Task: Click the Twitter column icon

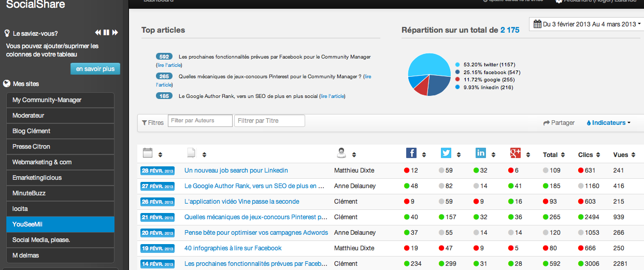Action: pyautogui.click(x=446, y=152)
